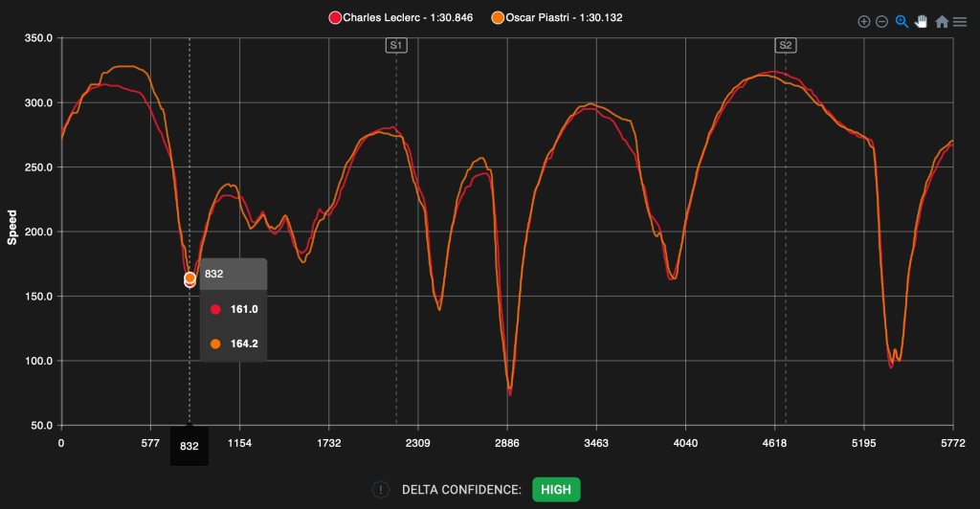Screen dimensions: 980x509
Task: Click the zoom in plus icon
Action: coord(864,22)
